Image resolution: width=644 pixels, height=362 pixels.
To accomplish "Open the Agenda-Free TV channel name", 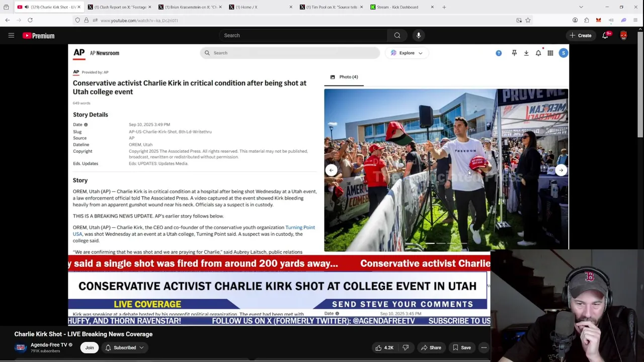I will (x=49, y=345).
